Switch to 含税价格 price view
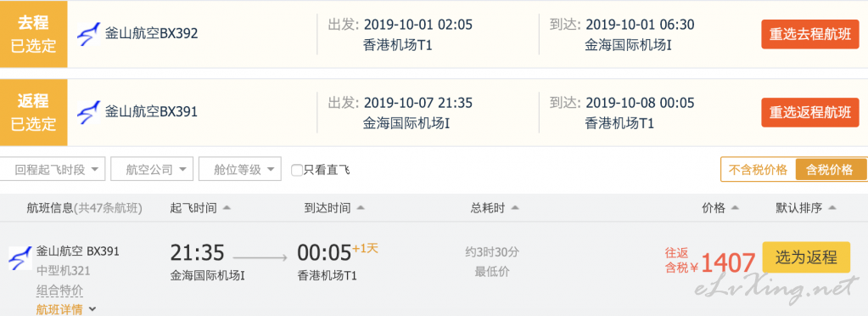This screenshot has height=316, width=868. coord(830,170)
